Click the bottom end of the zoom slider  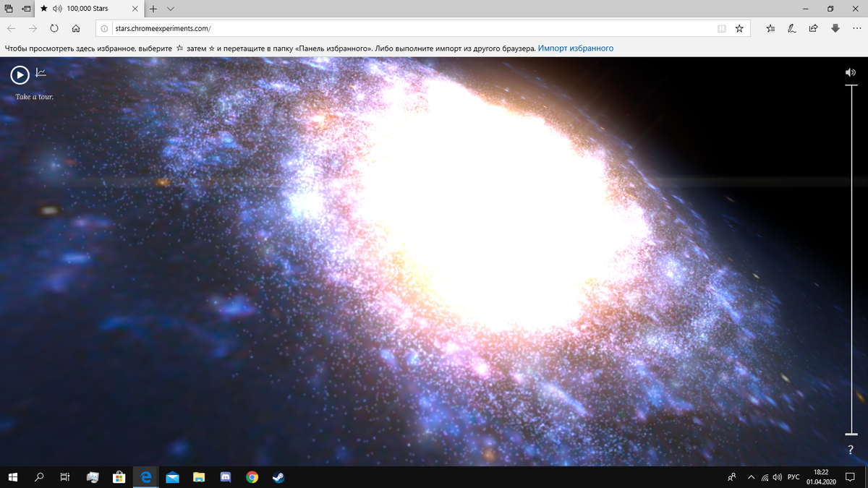[x=851, y=434]
